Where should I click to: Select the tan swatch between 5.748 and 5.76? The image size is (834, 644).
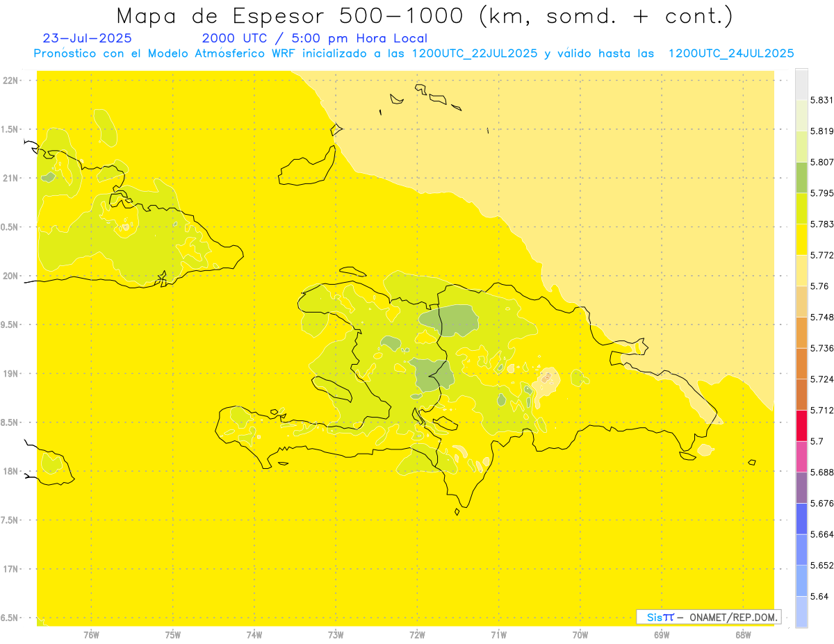point(801,301)
